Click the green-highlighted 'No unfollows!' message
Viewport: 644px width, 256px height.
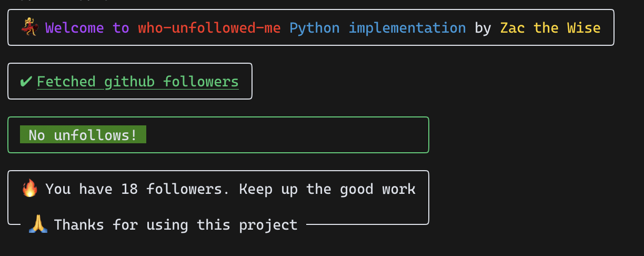83,135
